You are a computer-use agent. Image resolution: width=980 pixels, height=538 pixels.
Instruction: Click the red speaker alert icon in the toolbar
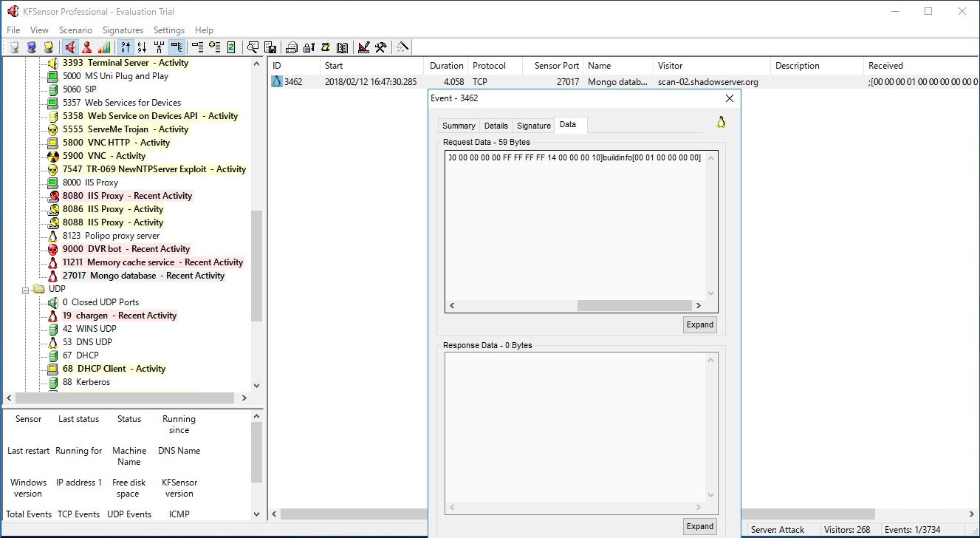coord(70,47)
